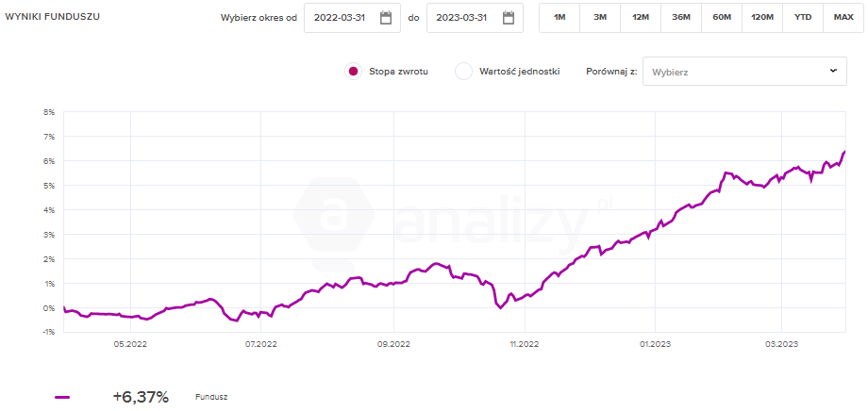Switch period to 3M
Image resolution: width=868 pixels, height=411 pixels.
(600, 18)
